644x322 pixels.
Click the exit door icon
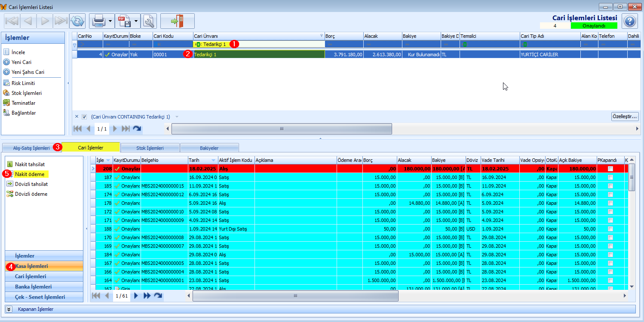point(177,21)
